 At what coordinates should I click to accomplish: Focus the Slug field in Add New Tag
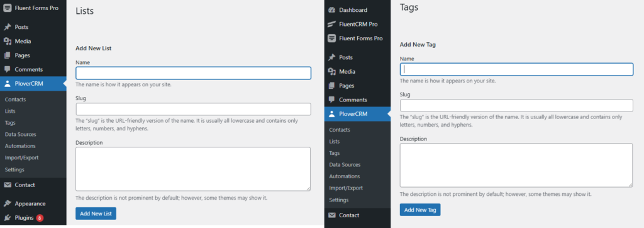tap(517, 105)
